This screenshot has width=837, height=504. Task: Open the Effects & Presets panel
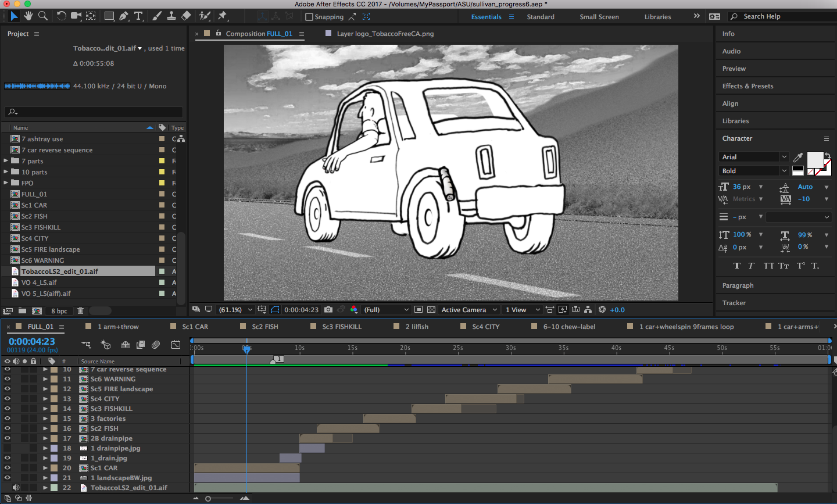pyautogui.click(x=747, y=86)
